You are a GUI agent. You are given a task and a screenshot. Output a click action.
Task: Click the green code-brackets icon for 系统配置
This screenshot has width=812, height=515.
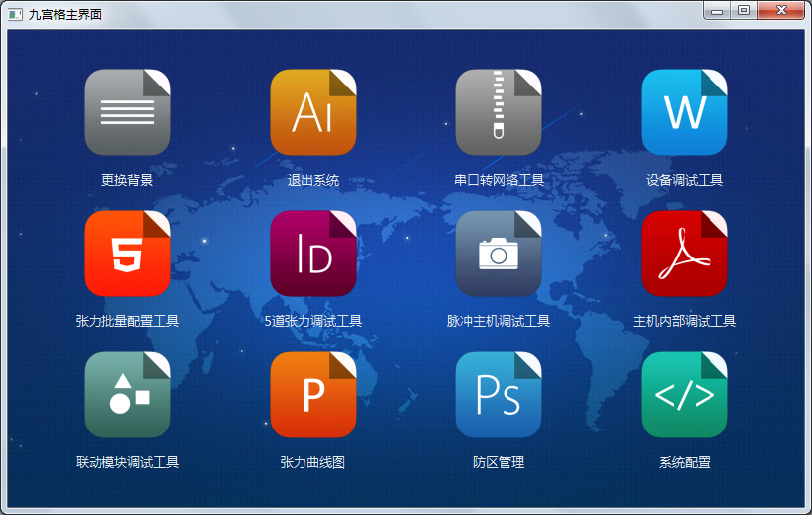point(685,395)
